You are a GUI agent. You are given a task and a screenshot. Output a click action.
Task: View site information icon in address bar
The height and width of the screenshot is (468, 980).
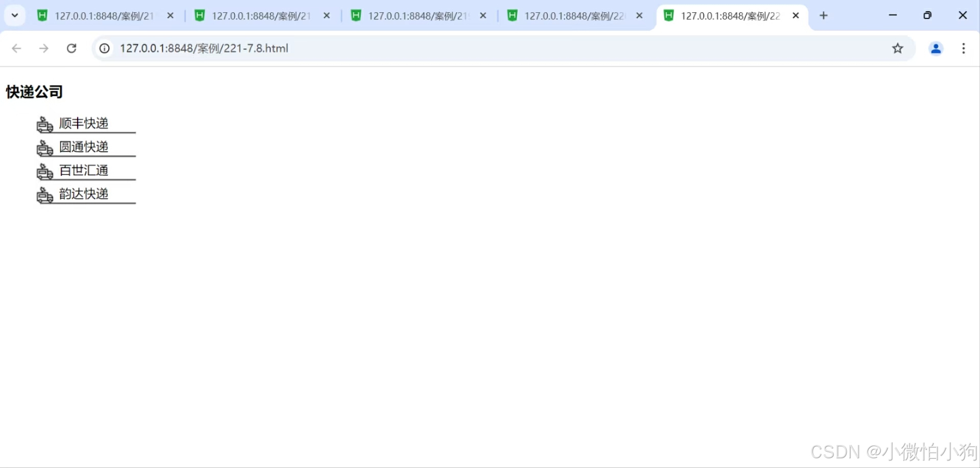(104, 49)
